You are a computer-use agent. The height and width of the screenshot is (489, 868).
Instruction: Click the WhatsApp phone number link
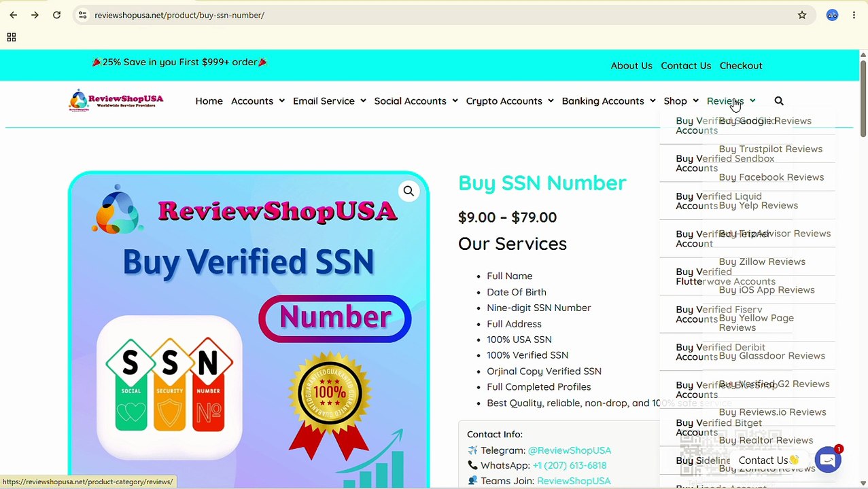point(570,465)
